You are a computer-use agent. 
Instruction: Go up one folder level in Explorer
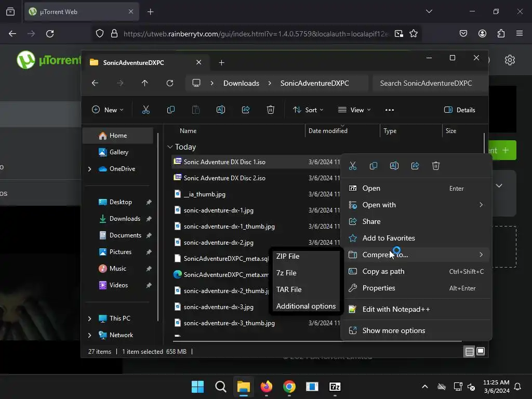click(144, 83)
